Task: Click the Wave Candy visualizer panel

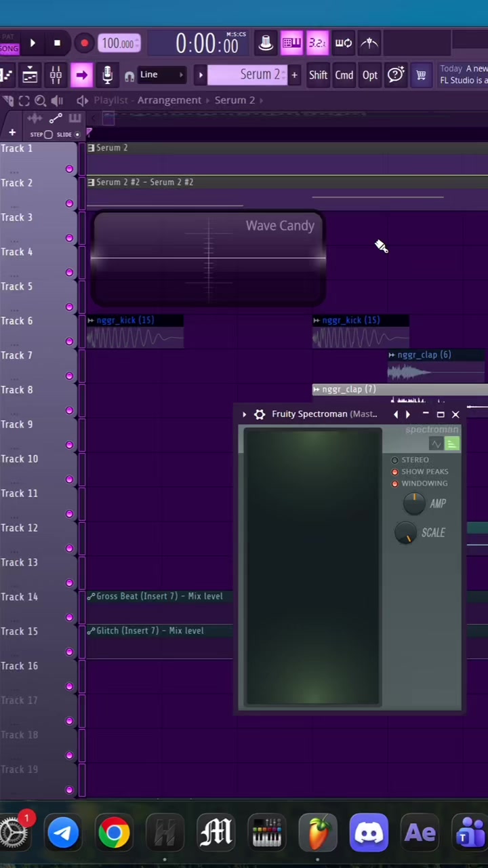Action: tap(208, 259)
